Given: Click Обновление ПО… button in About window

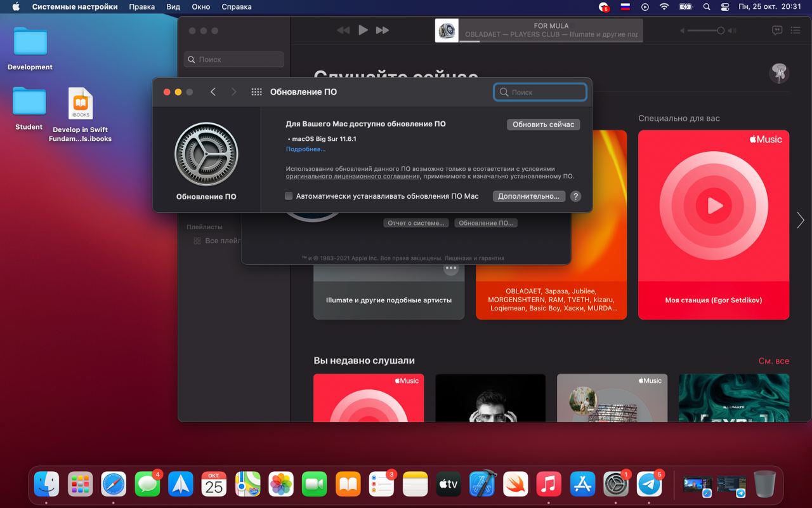Looking at the screenshot, I should click(486, 223).
